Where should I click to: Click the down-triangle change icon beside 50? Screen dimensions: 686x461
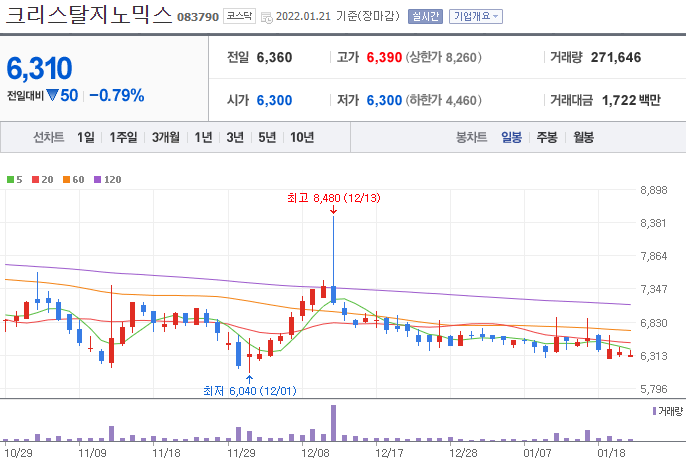click(52, 95)
